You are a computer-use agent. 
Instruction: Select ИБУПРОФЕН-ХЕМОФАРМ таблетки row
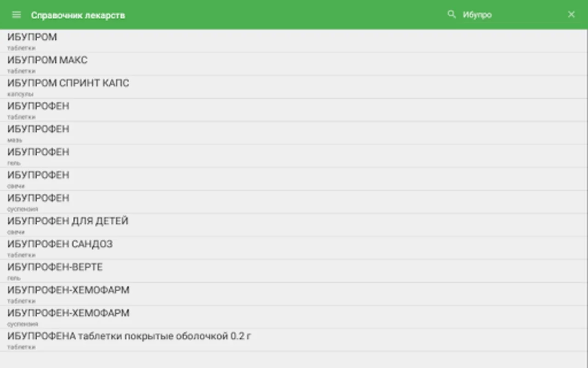[x=294, y=294]
